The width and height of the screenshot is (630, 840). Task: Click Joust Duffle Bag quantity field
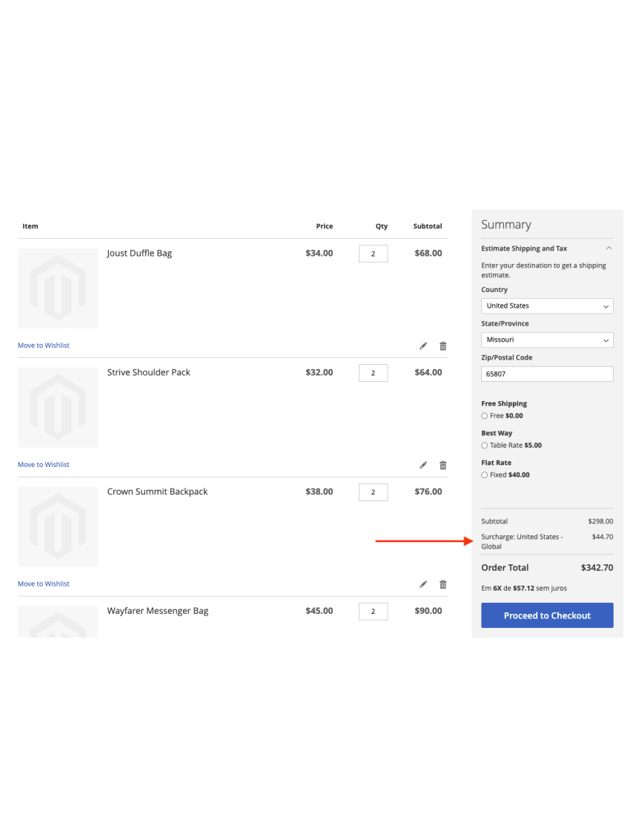[374, 254]
